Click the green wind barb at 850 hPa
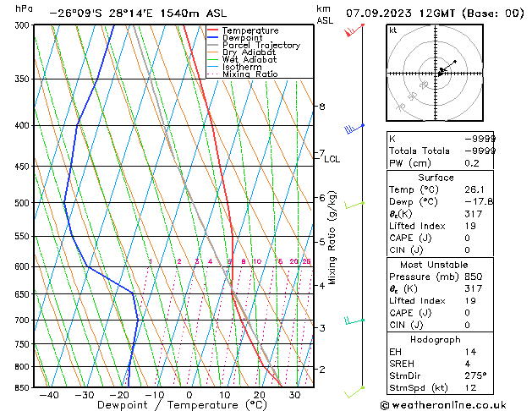532x411 pixels. [354, 392]
